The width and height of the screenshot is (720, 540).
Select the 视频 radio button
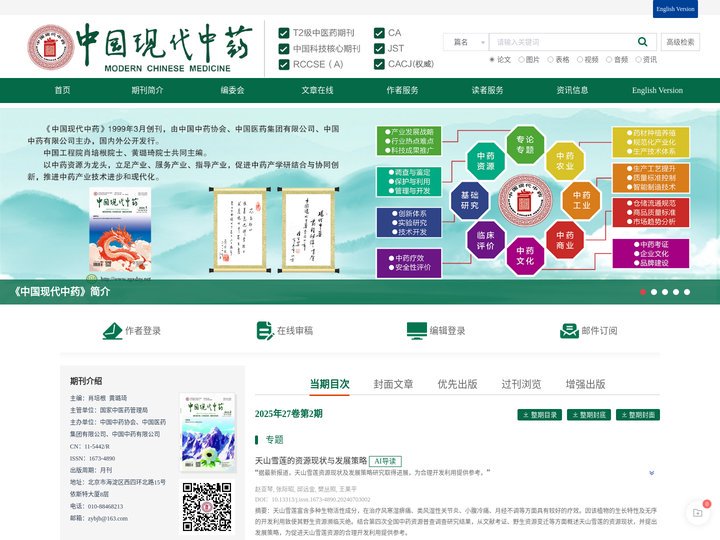(580, 60)
